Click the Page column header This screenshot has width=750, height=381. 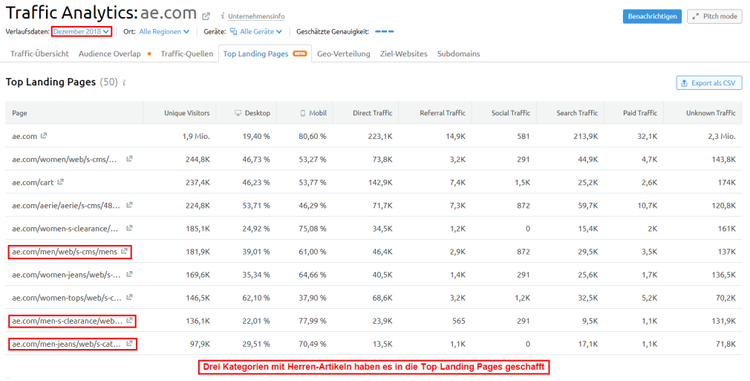click(20, 113)
